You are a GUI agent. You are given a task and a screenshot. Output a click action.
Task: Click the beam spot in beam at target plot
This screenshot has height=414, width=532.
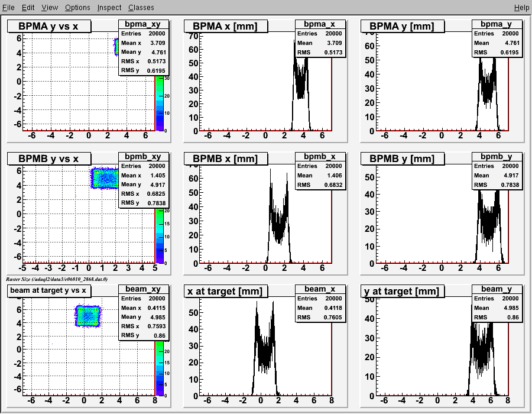[88, 316]
